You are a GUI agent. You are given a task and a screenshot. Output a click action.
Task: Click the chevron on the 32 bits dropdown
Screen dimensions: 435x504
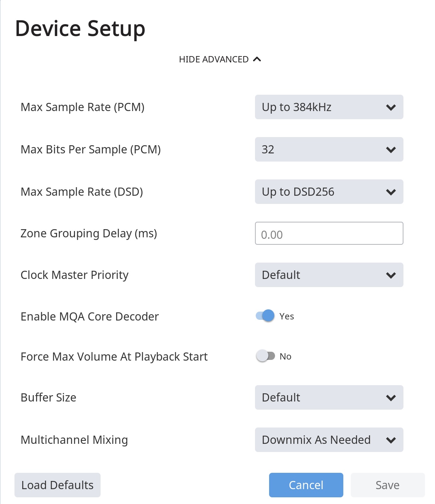point(391,150)
